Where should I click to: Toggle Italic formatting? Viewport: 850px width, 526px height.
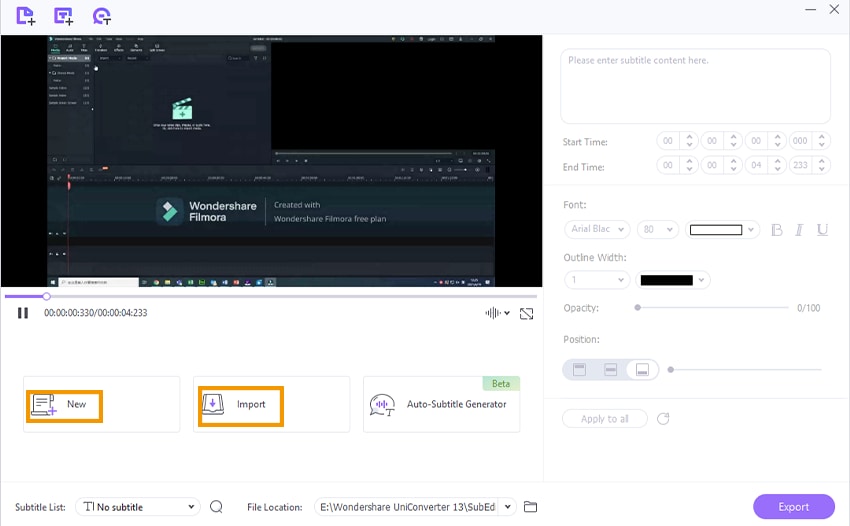[799, 230]
